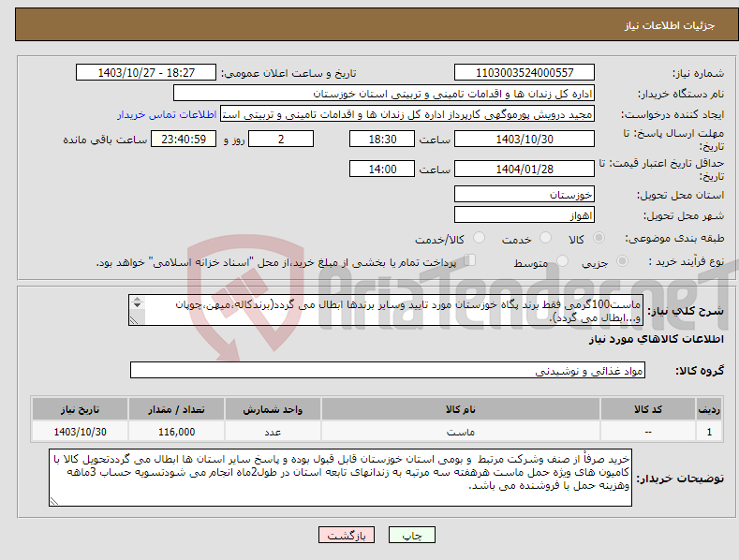Viewport: 739px width, 560px height.
Task: Click the description box scroll-up arrow
Action: click(x=137, y=299)
